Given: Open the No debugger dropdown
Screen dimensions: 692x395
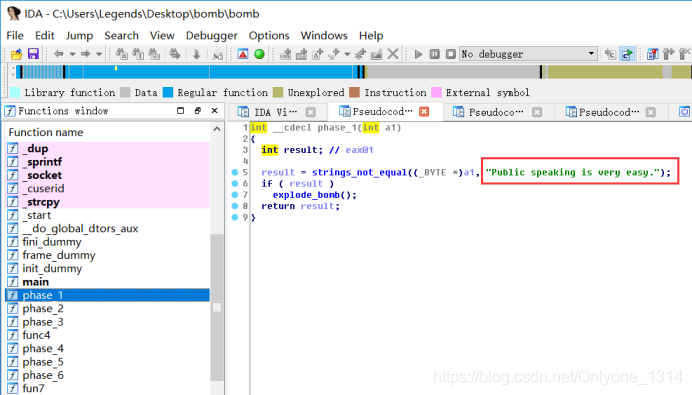Looking at the screenshot, I should (528, 54).
